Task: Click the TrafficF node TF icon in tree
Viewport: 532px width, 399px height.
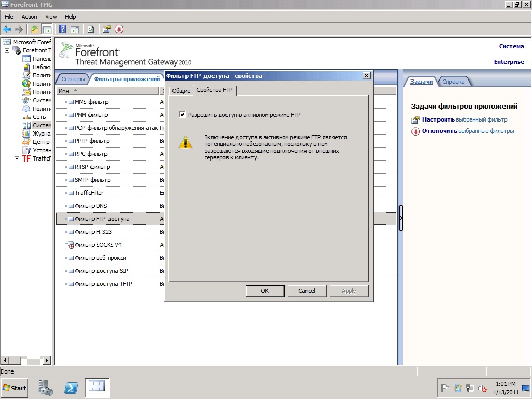Action: point(26,158)
